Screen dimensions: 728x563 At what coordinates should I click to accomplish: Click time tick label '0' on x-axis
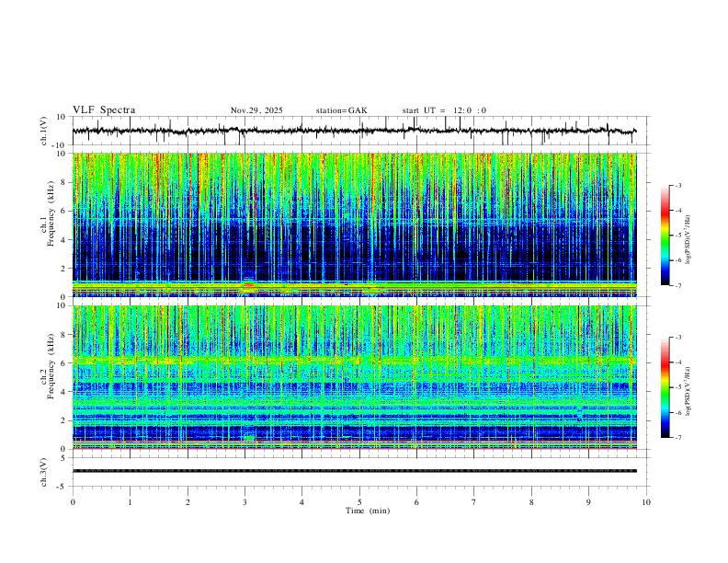tap(73, 502)
